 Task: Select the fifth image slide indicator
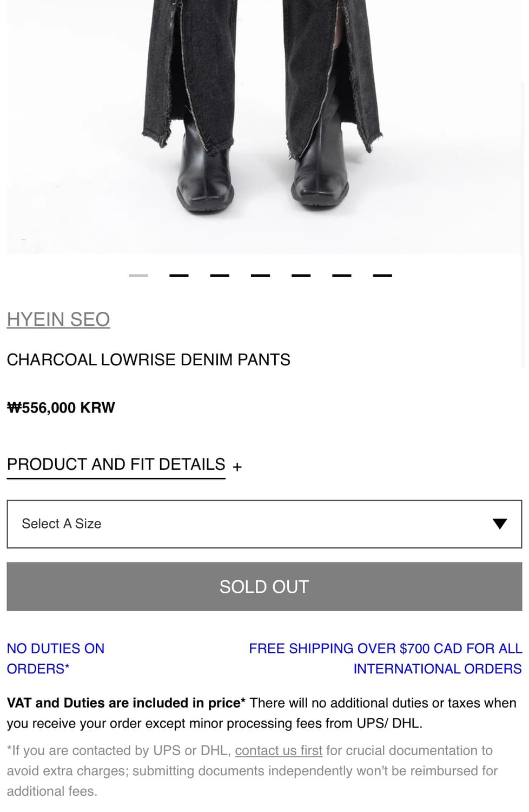tap(301, 276)
